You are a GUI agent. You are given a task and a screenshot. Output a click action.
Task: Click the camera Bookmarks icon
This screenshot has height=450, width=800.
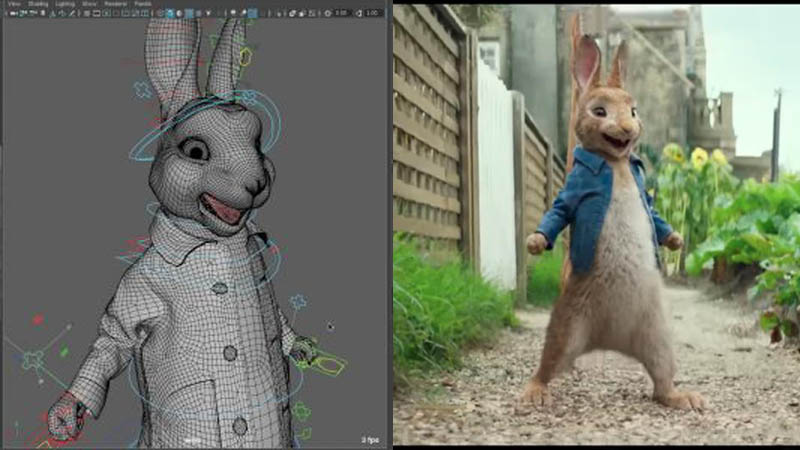43,13
